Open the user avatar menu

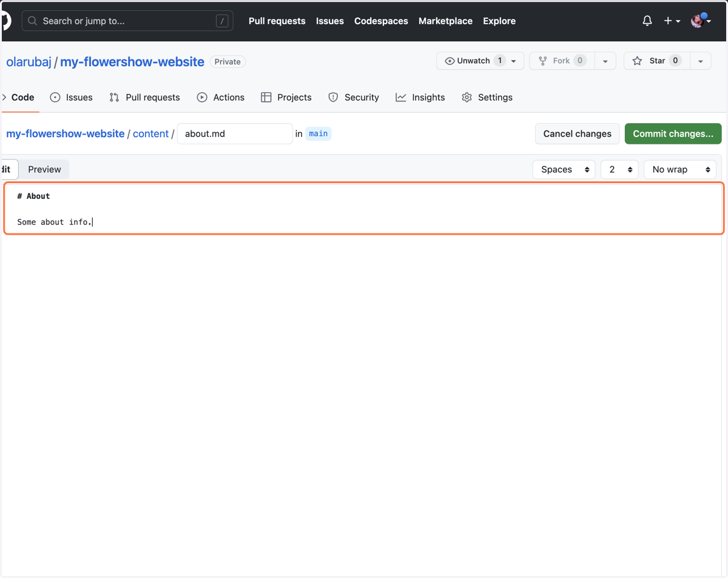[700, 21]
